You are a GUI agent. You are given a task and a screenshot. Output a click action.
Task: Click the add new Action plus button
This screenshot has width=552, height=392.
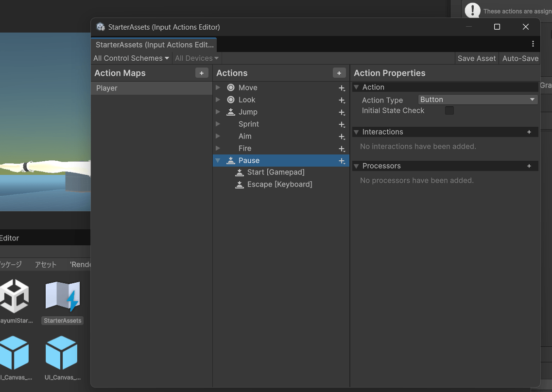pos(339,73)
